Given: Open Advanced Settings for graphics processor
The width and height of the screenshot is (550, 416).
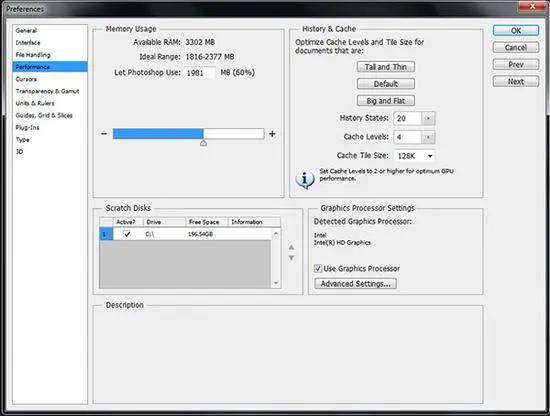Looking at the screenshot, I should point(356,283).
